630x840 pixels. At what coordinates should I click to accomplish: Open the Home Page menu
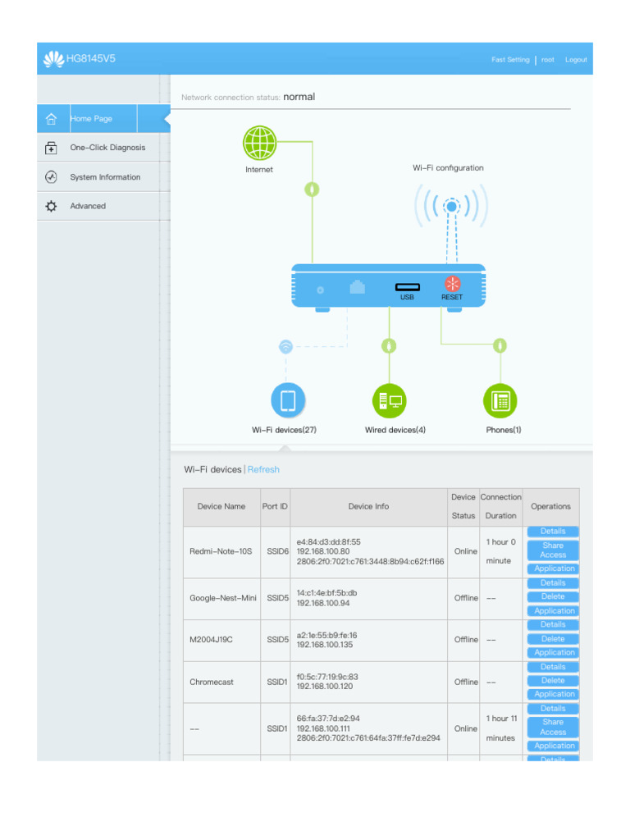103,118
